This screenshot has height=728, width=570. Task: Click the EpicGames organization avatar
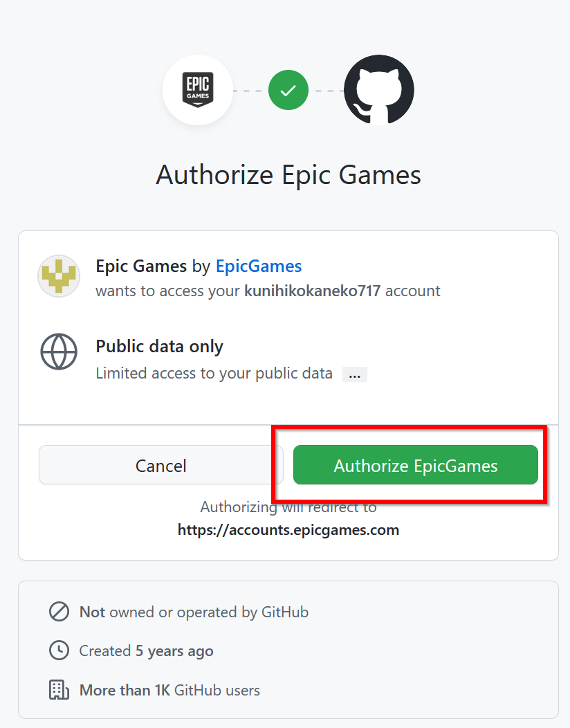[59, 276]
